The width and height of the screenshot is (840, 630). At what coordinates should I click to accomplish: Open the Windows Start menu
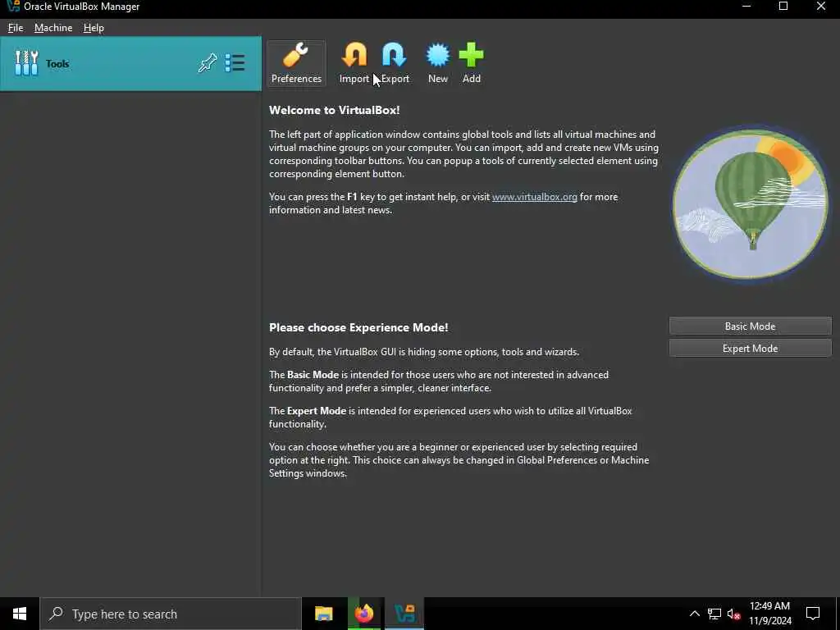pos(20,614)
